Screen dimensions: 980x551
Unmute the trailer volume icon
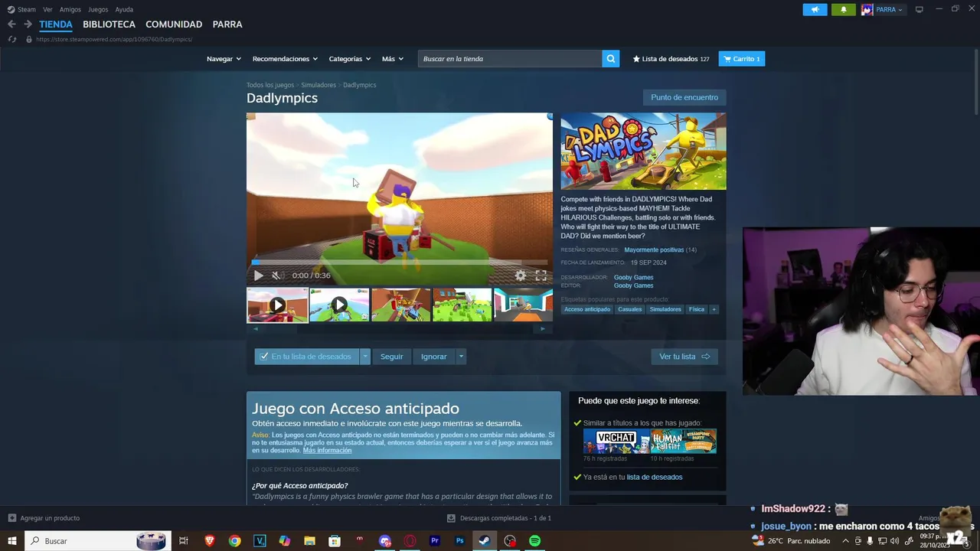click(x=276, y=275)
